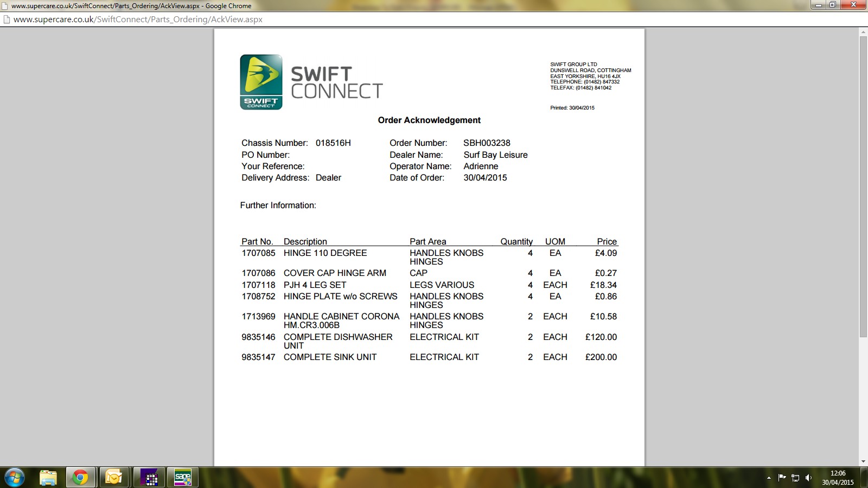Select chassis number 018516H
Viewport: 868px width, 488px height.
[333, 143]
